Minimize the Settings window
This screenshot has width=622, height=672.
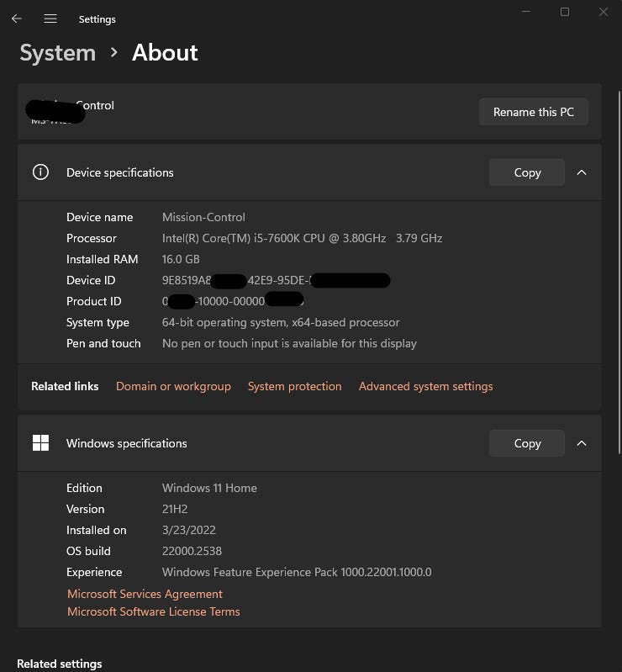tap(526, 12)
